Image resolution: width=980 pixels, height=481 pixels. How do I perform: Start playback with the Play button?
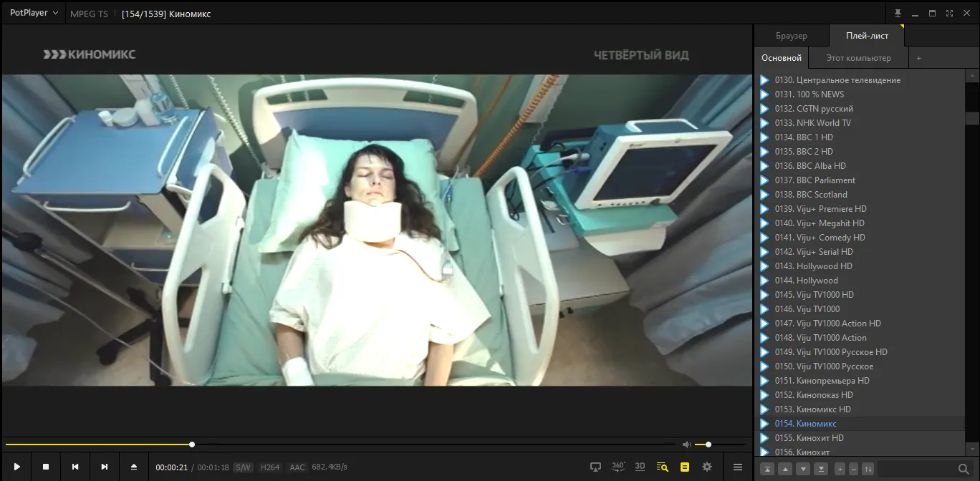(x=16, y=467)
